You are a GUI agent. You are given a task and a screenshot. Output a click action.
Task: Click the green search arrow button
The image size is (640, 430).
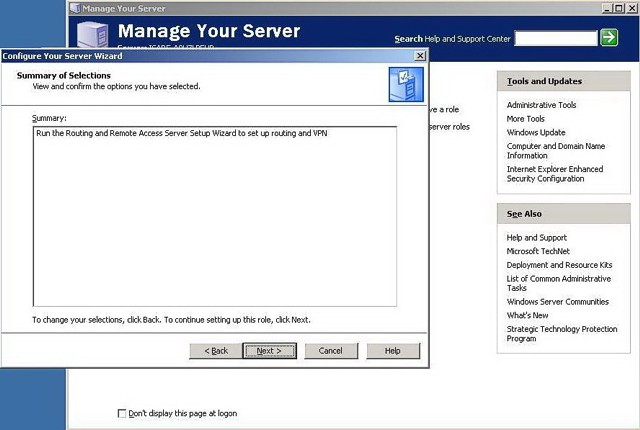click(x=609, y=38)
